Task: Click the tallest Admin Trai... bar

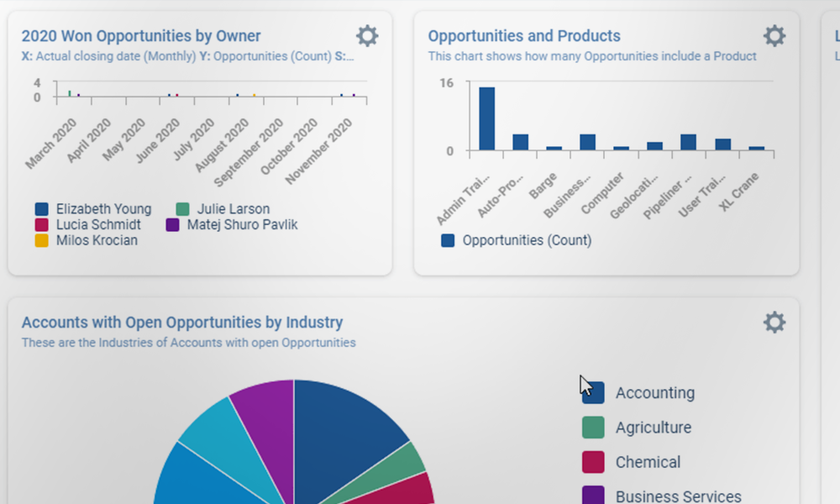Action: pyautogui.click(x=486, y=118)
